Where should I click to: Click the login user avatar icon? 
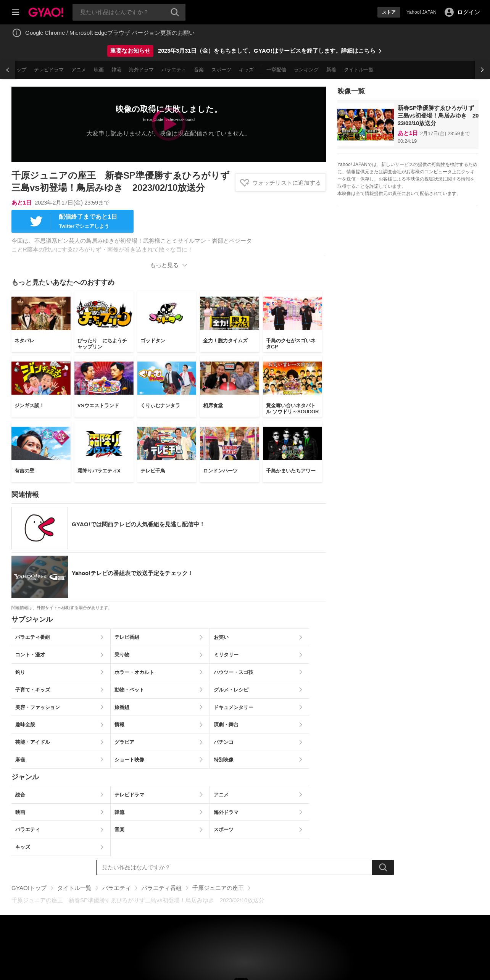pos(449,12)
